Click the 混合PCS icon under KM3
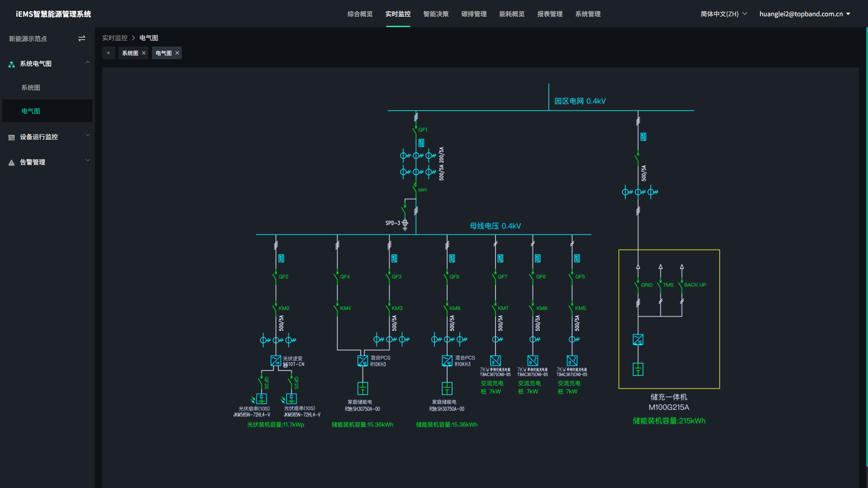The width and height of the screenshot is (868, 488). pyautogui.click(x=363, y=361)
